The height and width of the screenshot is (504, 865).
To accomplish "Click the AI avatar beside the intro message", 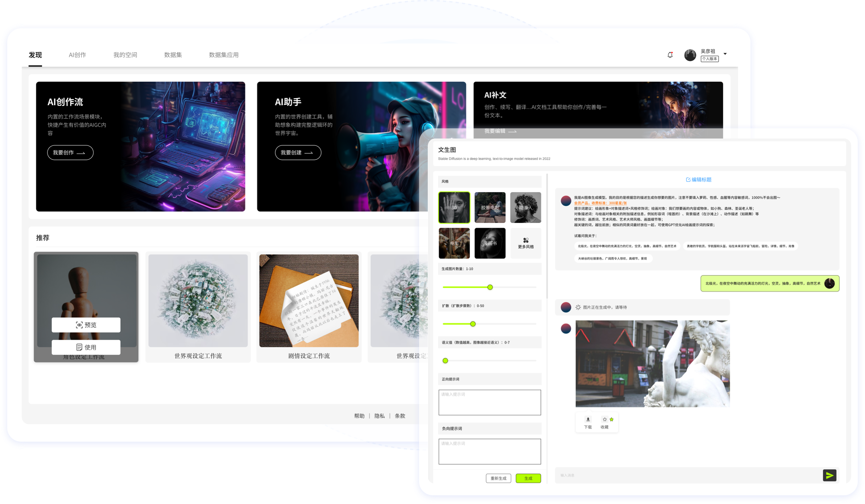I will 566,201.
